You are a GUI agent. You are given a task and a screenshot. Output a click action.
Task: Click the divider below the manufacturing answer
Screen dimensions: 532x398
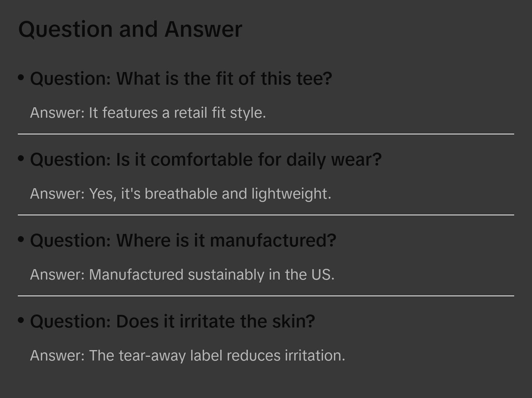coord(266,296)
